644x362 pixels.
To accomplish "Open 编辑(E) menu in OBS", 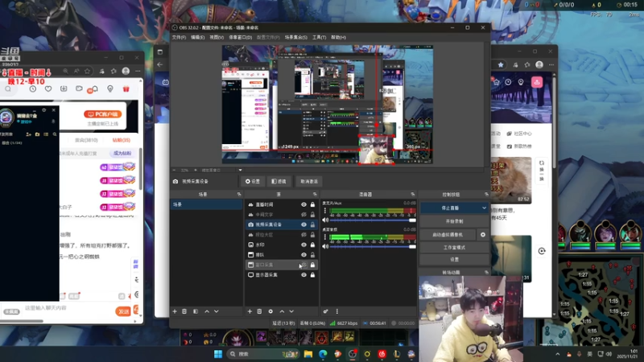I will [197, 37].
